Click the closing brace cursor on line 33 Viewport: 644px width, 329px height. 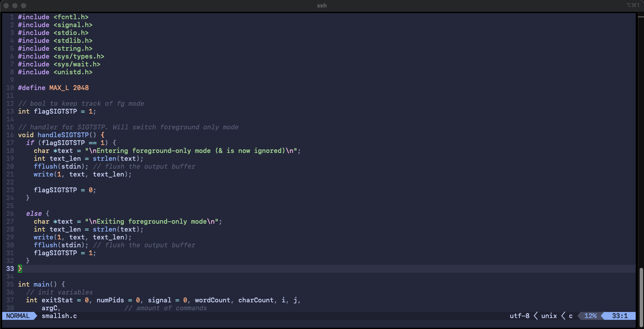(20, 268)
